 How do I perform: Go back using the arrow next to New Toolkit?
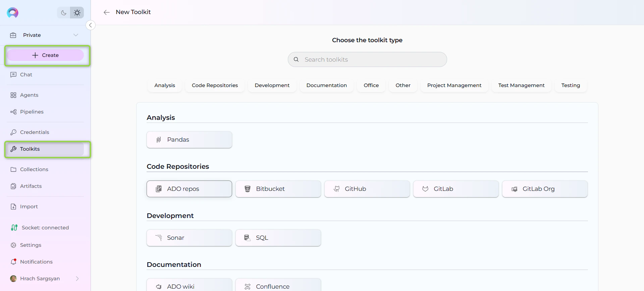pos(107,12)
